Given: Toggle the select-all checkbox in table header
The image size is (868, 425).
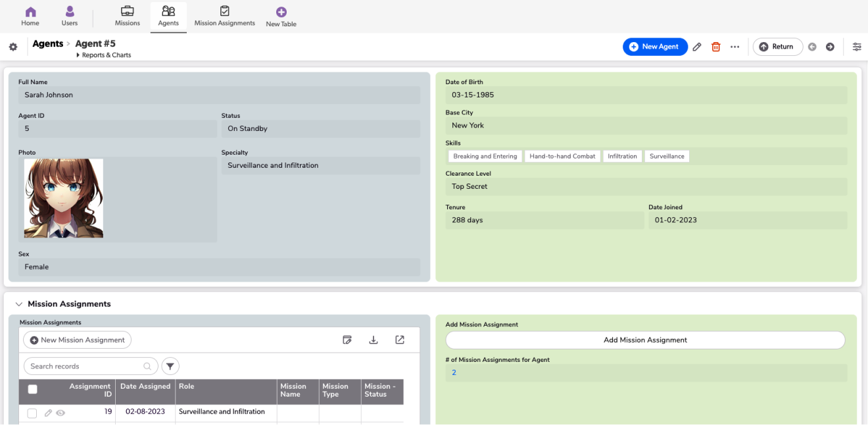Looking at the screenshot, I should [x=32, y=389].
